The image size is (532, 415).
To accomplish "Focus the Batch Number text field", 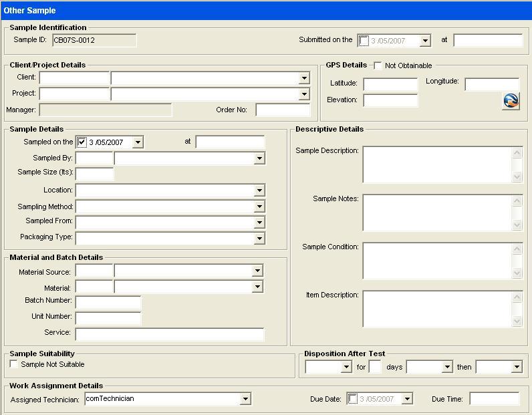I will pyautogui.click(x=108, y=301).
